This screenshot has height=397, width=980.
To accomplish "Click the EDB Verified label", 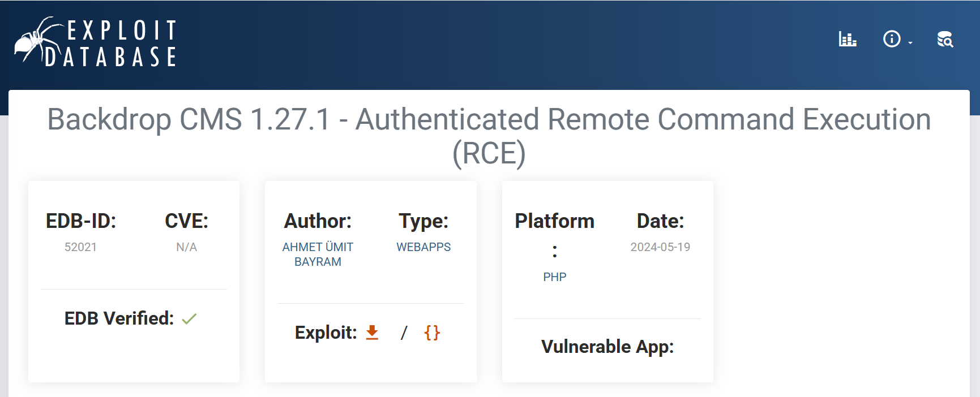I will (119, 318).
